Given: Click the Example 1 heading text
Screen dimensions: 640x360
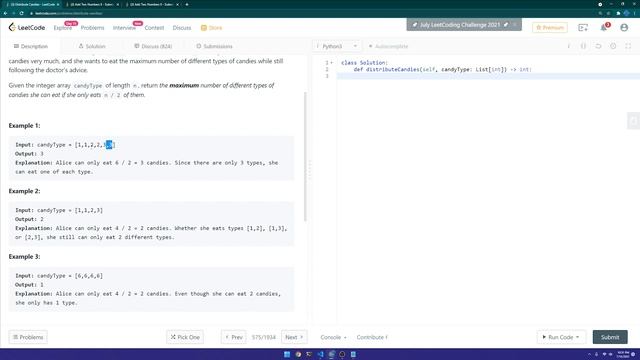Looking at the screenshot, I should point(24,126).
